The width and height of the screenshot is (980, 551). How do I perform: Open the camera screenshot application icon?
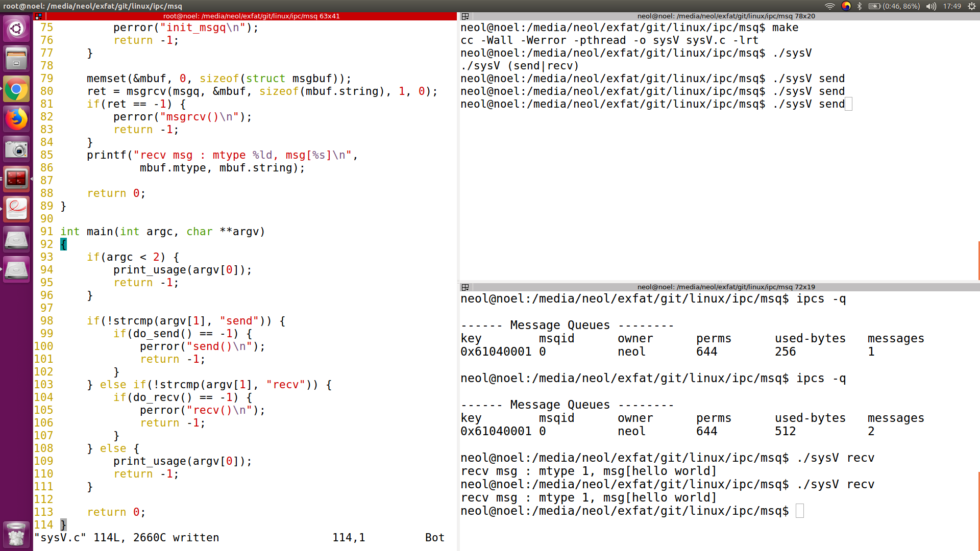[x=16, y=149]
